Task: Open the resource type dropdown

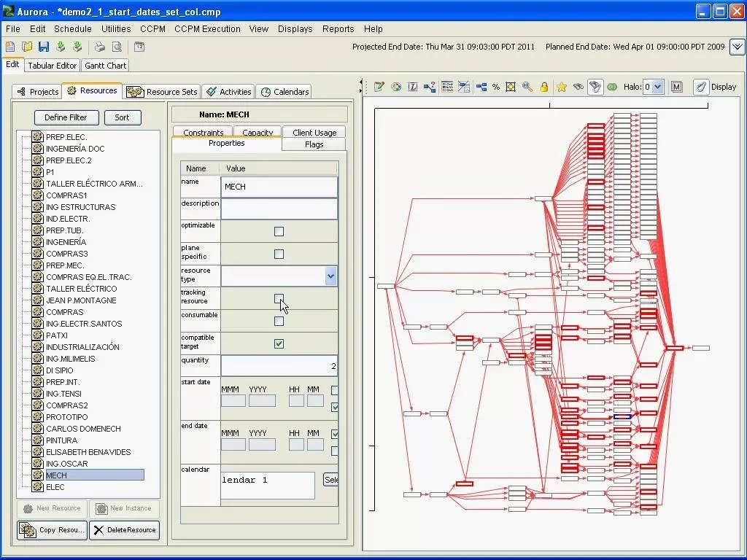Action: coord(330,276)
